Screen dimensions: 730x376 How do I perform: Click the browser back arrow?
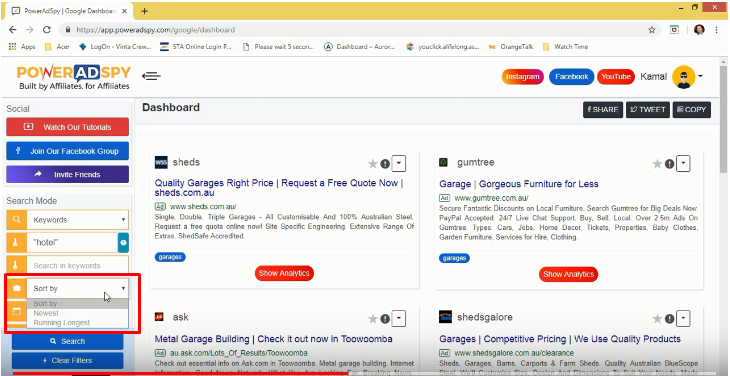[13, 30]
